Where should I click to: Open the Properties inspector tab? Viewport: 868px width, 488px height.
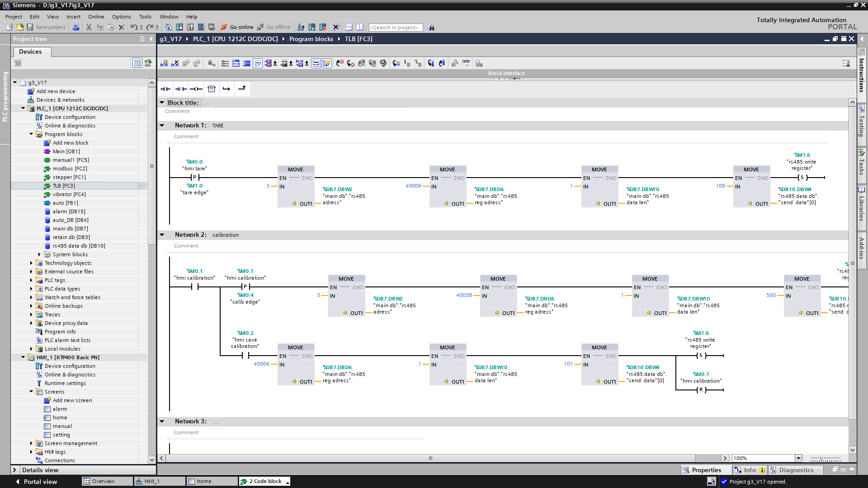(706, 470)
